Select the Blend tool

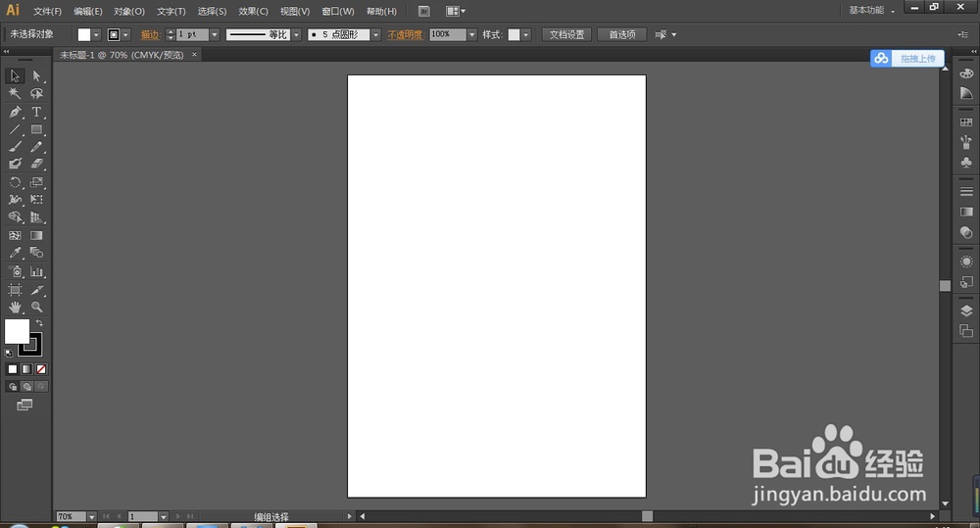point(37,253)
